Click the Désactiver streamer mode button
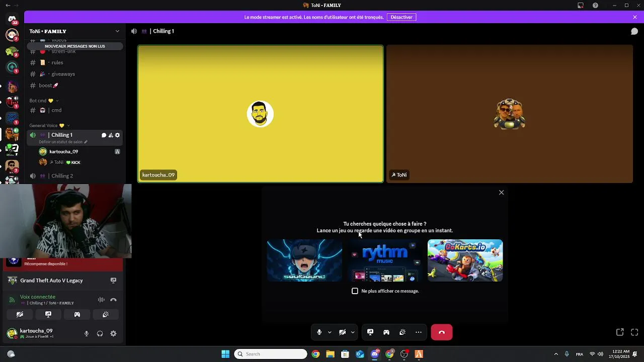The width and height of the screenshot is (644, 362). click(x=401, y=17)
